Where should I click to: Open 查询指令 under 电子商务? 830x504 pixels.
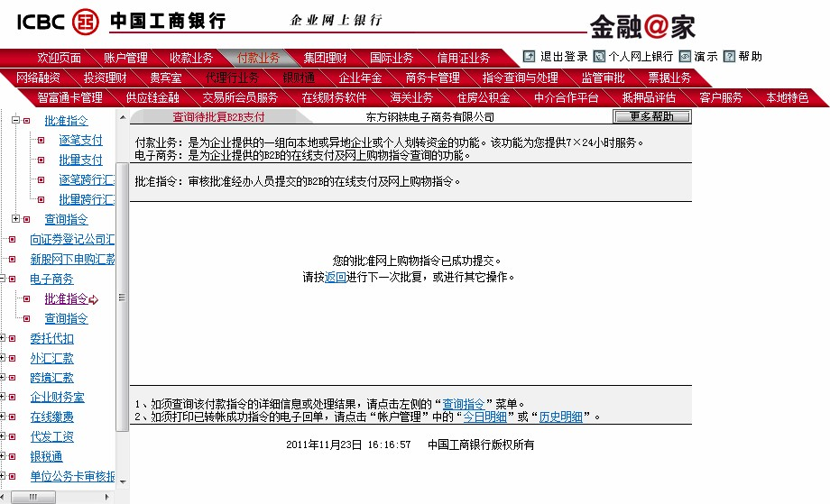pyautogui.click(x=66, y=318)
